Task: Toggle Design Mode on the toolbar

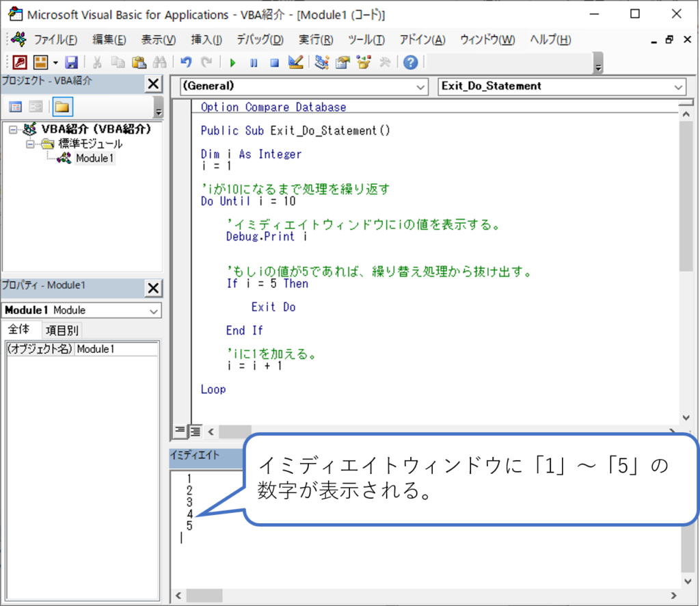Action: [x=295, y=62]
